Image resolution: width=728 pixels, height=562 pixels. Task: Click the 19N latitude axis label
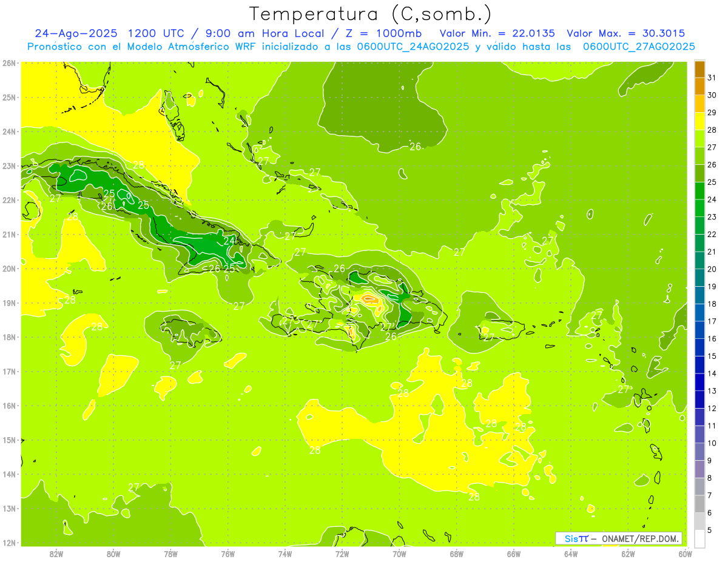pyautogui.click(x=9, y=303)
